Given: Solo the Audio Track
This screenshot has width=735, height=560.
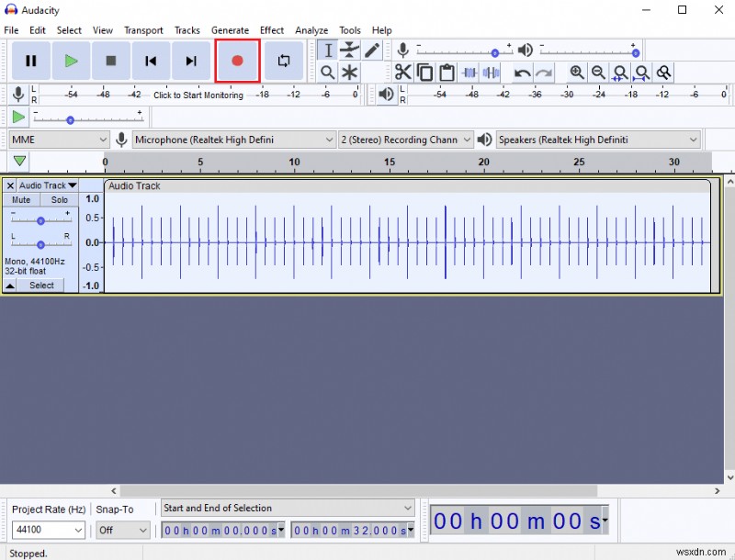Looking at the screenshot, I should [x=60, y=200].
